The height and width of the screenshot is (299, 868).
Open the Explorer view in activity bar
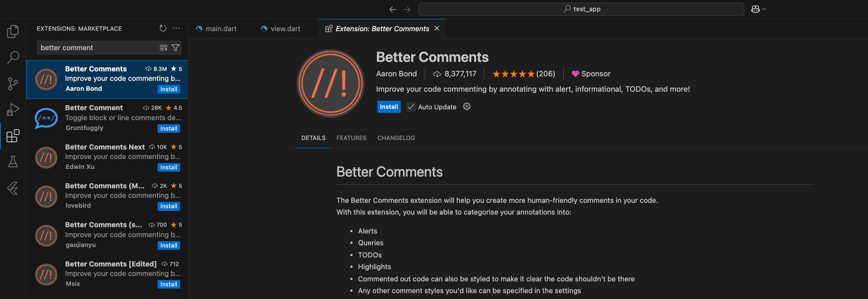[13, 31]
